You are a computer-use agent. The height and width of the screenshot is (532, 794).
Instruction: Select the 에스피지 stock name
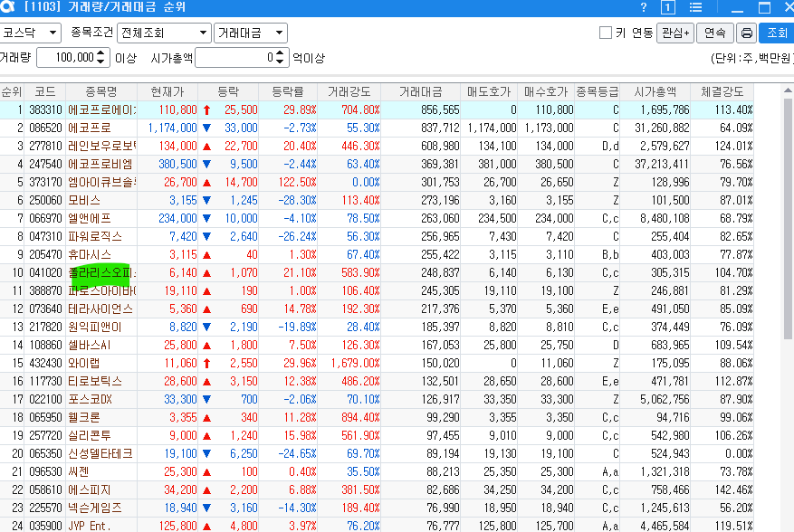click(90, 490)
